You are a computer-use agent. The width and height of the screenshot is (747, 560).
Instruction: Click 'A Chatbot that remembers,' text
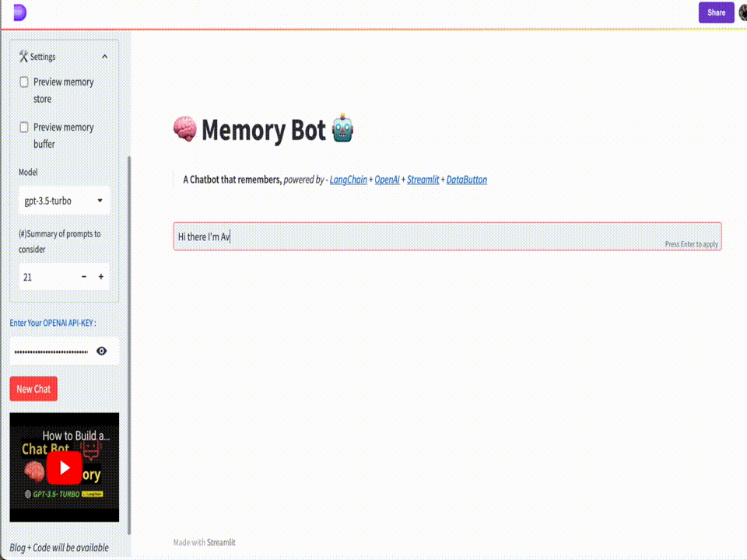click(x=233, y=180)
